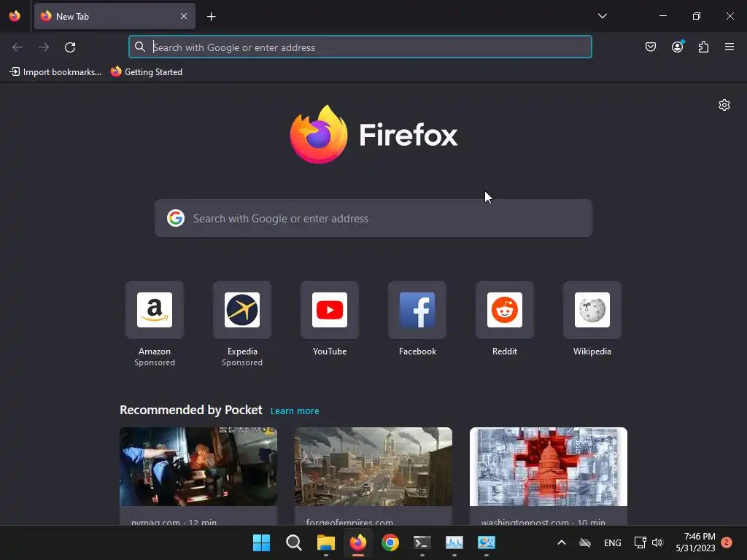Open the performance monitor taskbar app
The image size is (747, 560).
click(454, 542)
